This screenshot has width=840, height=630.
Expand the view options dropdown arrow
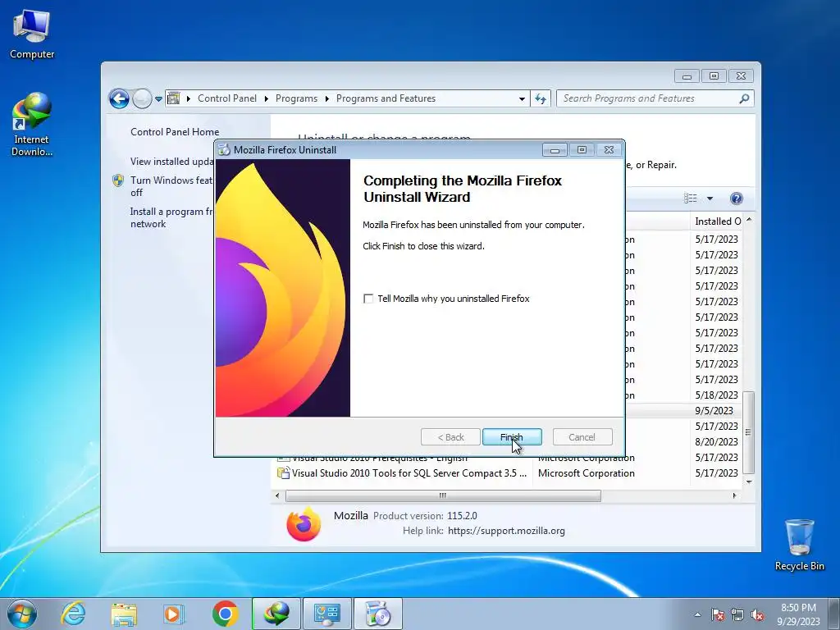point(710,199)
